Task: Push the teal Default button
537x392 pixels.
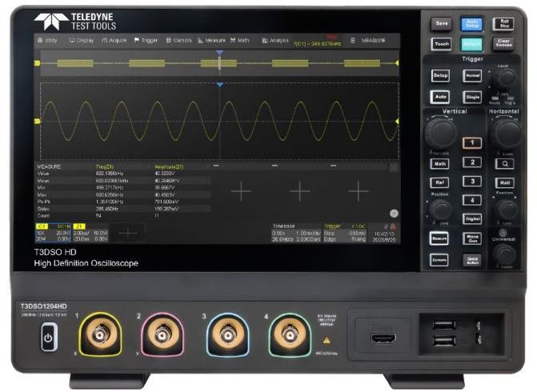Action: (472, 44)
